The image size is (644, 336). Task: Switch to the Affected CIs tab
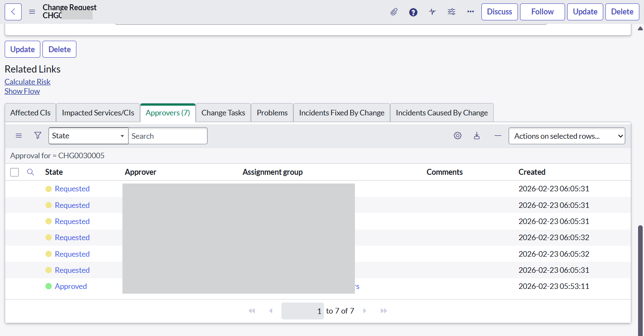31,113
